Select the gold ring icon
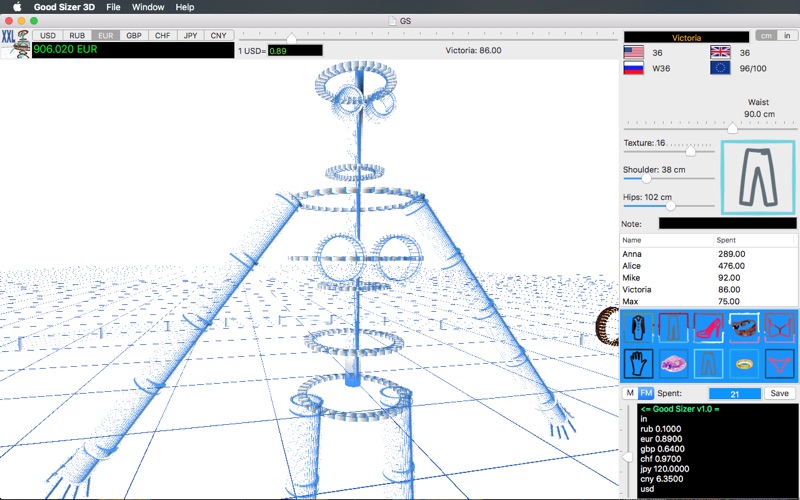This screenshot has height=500, width=800. (x=743, y=363)
